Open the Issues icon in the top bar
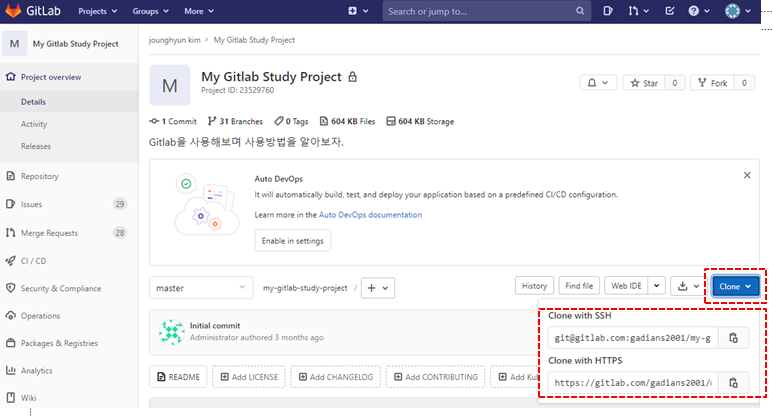This screenshot has height=417, width=773. [608, 11]
